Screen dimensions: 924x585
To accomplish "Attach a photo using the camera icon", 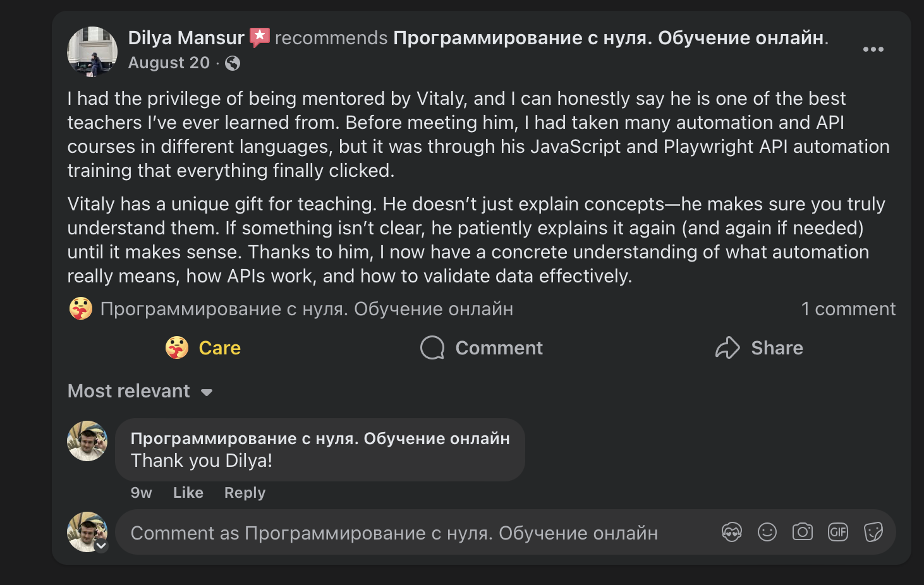I will point(802,532).
